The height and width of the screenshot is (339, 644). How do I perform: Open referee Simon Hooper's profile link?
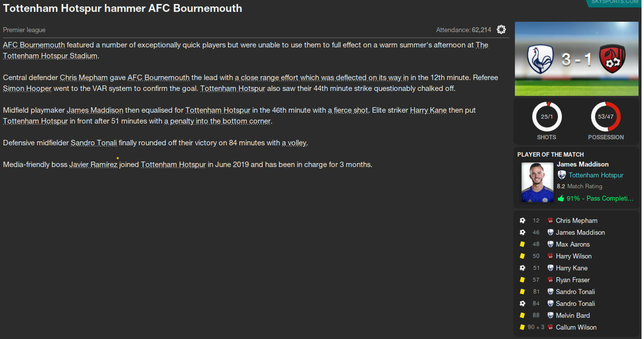27,89
